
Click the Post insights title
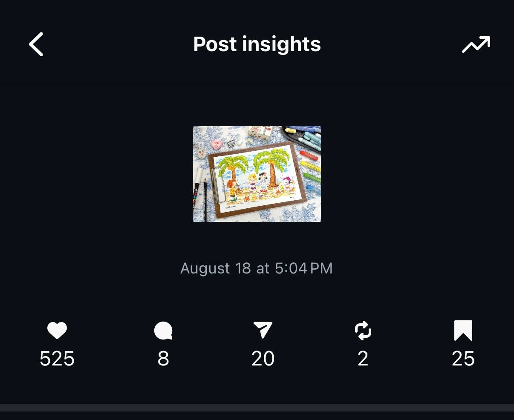tap(257, 44)
